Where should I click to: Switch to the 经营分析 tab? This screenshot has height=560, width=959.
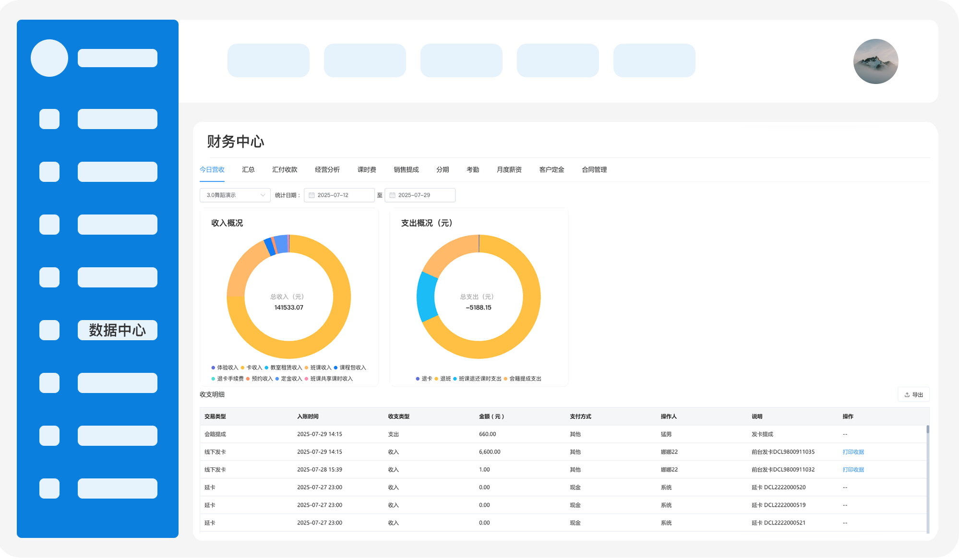[327, 170]
